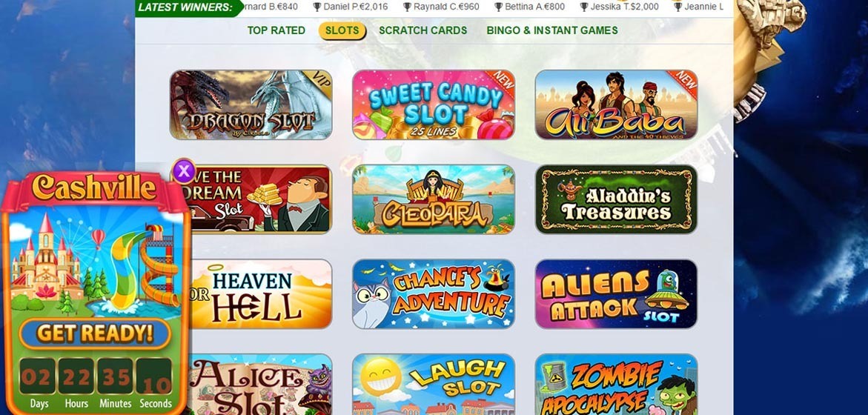The image size is (868, 415).
Task: Open Heaven or Hell game
Action: [x=261, y=293]
